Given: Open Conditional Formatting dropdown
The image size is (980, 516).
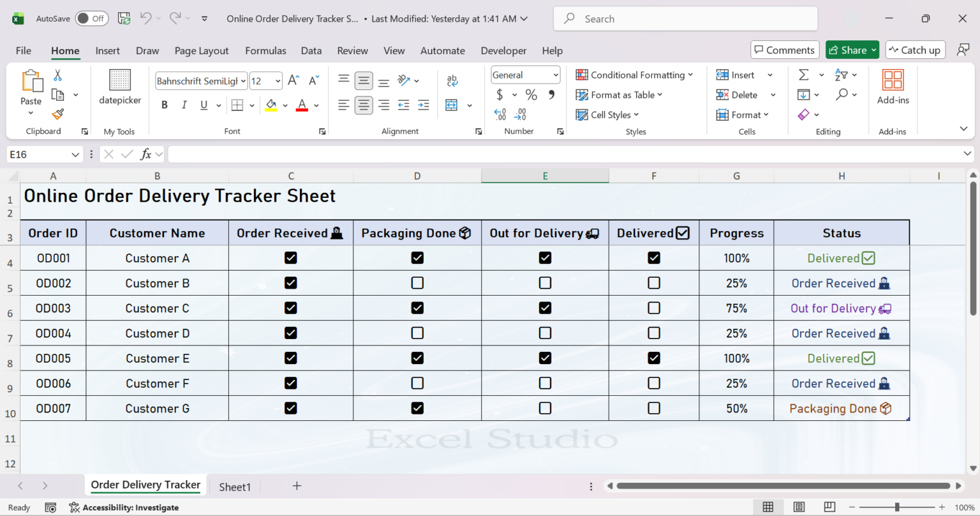Looking at the screenshot, I should pyautogui.click(x=634, y=75).
